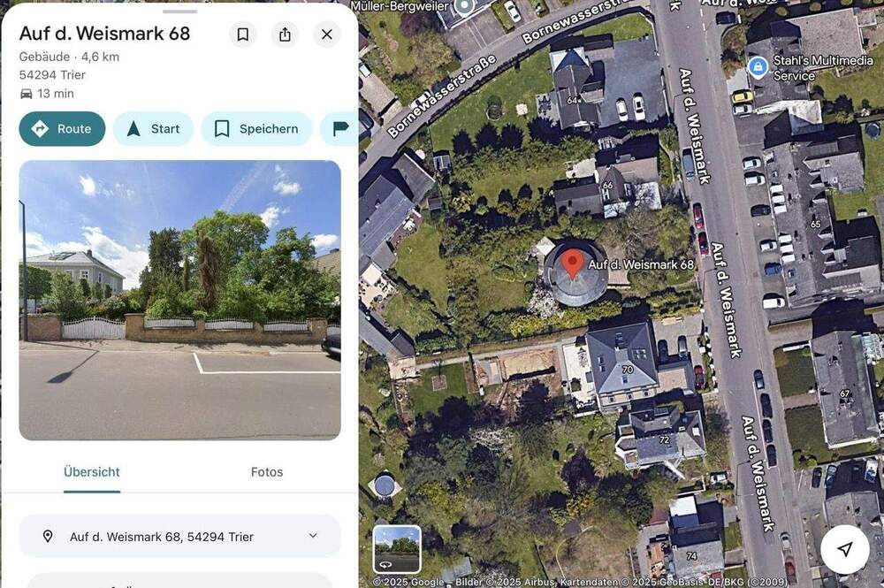Center map with the location arrow button
This screenshot has height=588, width=884.
(x=844, y=549)
